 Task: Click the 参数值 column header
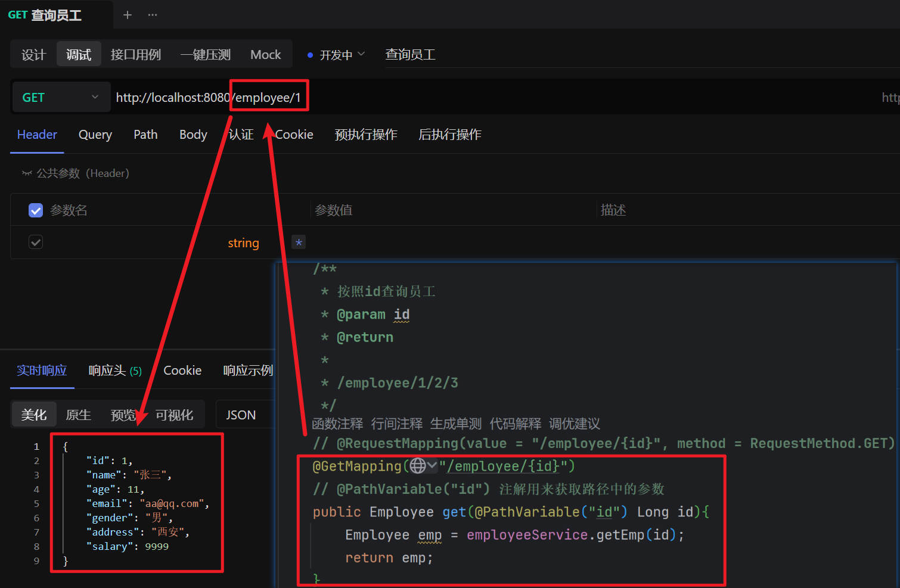click(x=334, y=210)
